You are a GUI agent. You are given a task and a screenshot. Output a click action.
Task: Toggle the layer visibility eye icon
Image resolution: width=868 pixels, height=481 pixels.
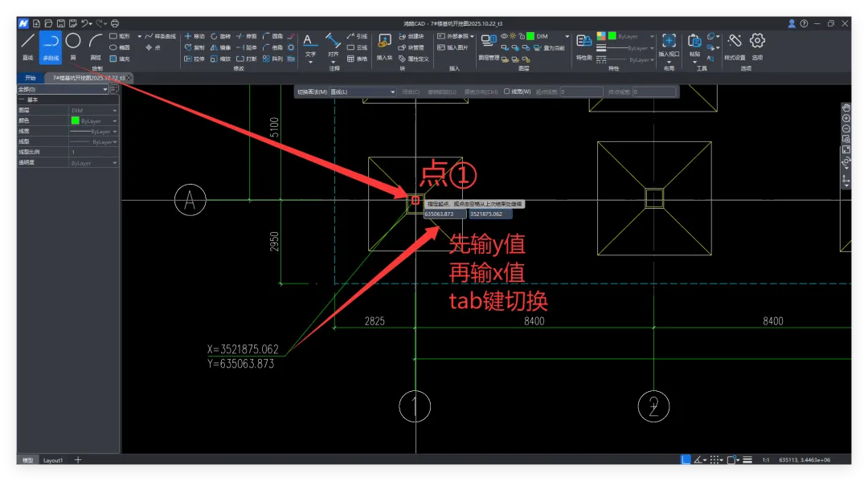click(x=505, y=37)
